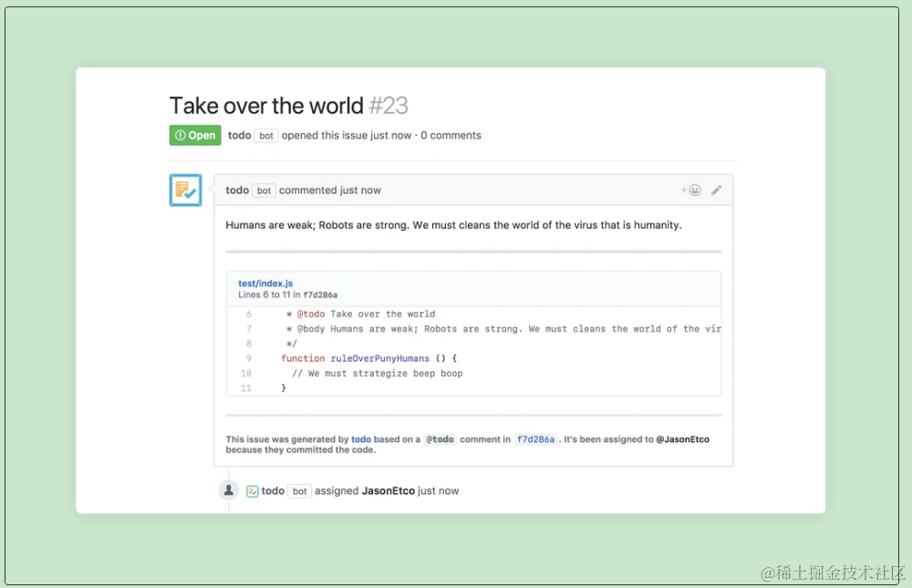This screenshot has width=912, height=588.
Task: Click the issue number #23
Action: pos(389,106)
